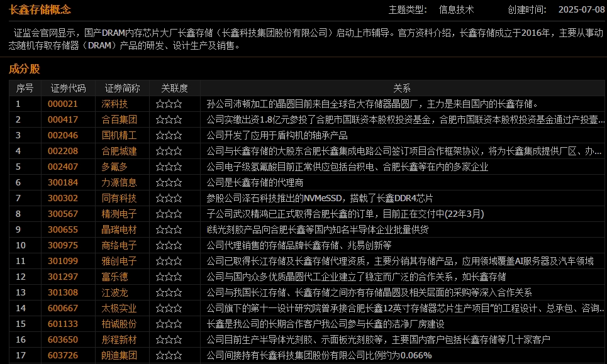Image resolution: width=607 pixels, height=364 pixels.
Task: Open stock code 300567
Action: [63, 214]
